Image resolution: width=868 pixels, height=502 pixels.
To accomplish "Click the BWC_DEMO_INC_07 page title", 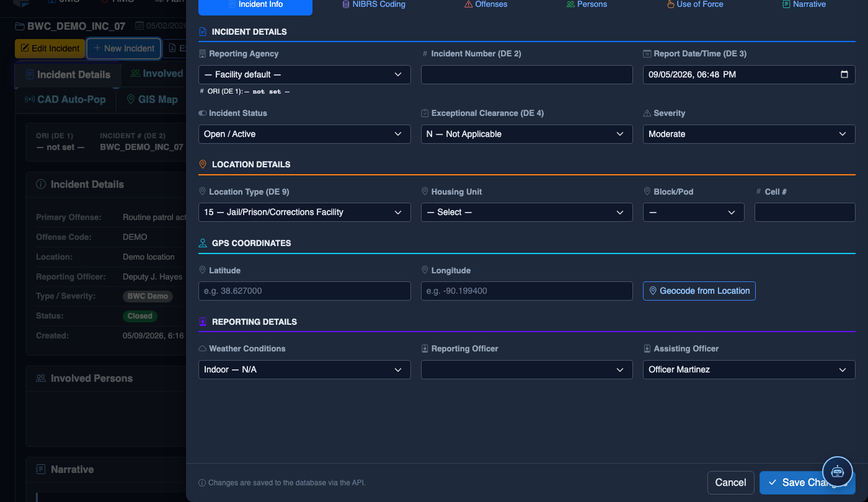I will click(x=76, y=27).
